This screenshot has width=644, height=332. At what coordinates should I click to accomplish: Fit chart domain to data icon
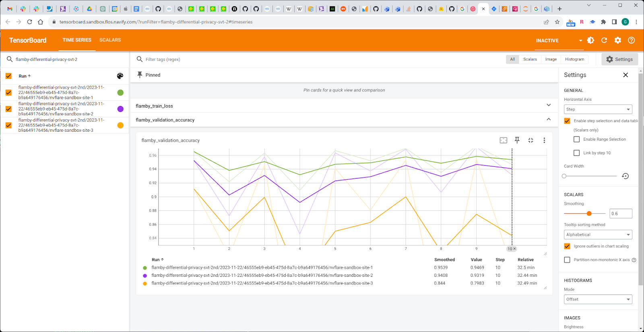(504, 140)
